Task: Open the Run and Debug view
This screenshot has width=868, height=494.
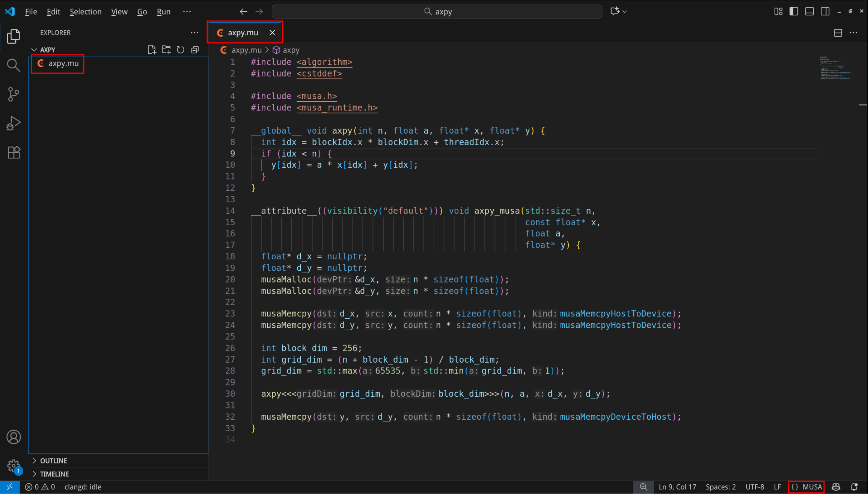Action: click(14, 123)
